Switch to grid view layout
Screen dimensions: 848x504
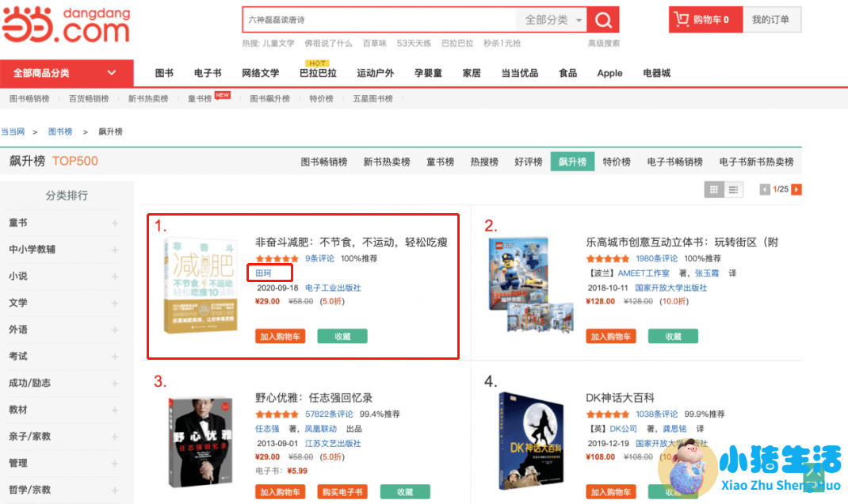click(x=714, y=189)
